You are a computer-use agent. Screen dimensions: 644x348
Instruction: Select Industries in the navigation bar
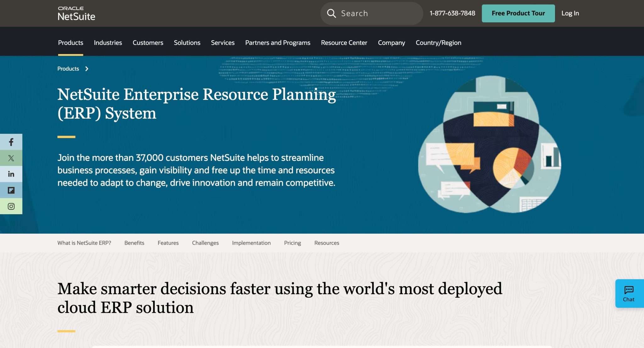coord(108,43)
